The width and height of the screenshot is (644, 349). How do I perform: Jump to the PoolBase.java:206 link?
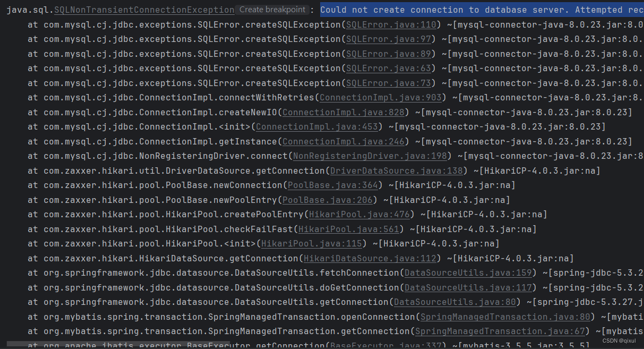pyautogui.click(x=327, y=200)
